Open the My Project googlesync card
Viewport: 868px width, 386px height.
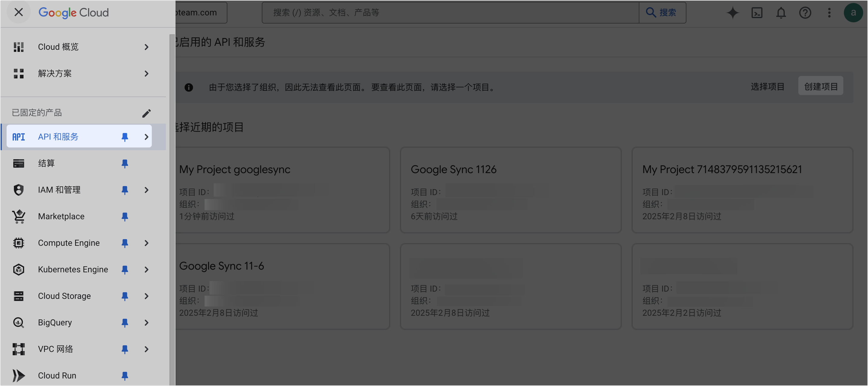(x=282, y=190)
